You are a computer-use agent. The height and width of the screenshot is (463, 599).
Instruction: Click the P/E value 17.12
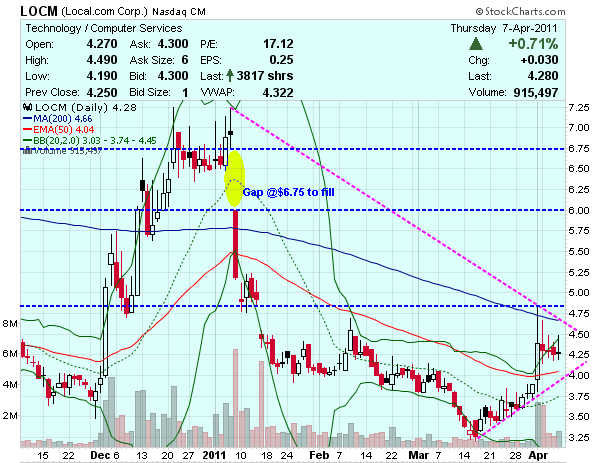point(278,44)
